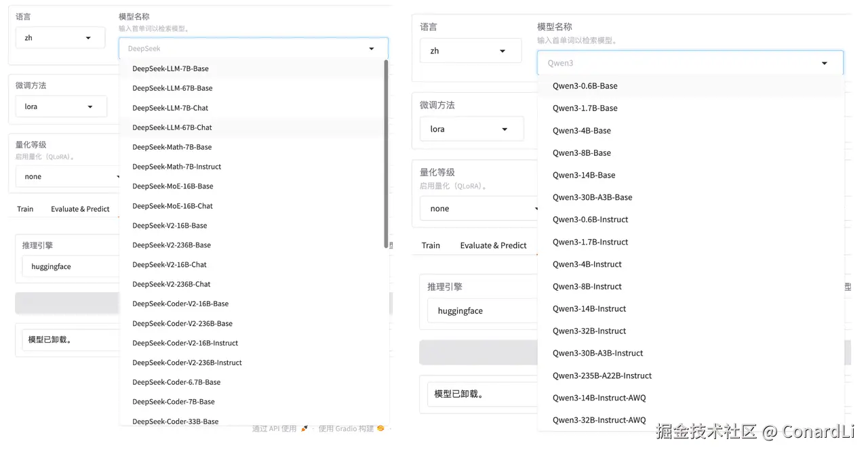
Task: Switch to Train tab in DeepSeek panel
Action: coord(25,209)
